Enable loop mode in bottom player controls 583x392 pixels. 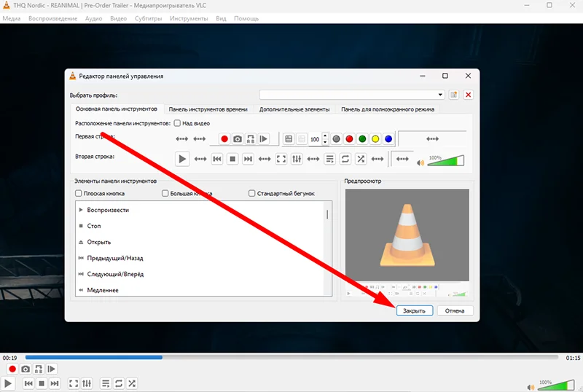(x=119, y=383)
